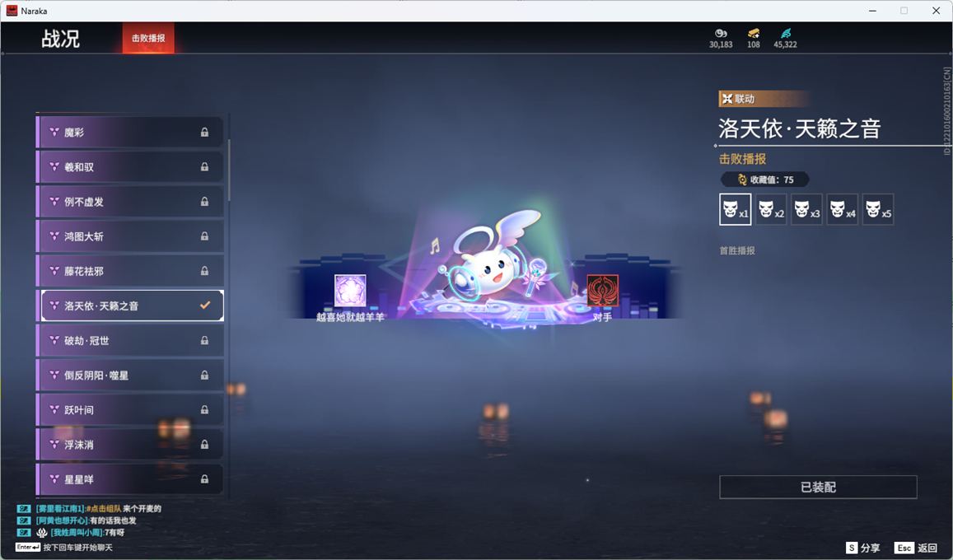This screenshot has width=953, height=560.
Task: Select 倒反阴阳·噬星 list row
Action: tap(129, 375)
